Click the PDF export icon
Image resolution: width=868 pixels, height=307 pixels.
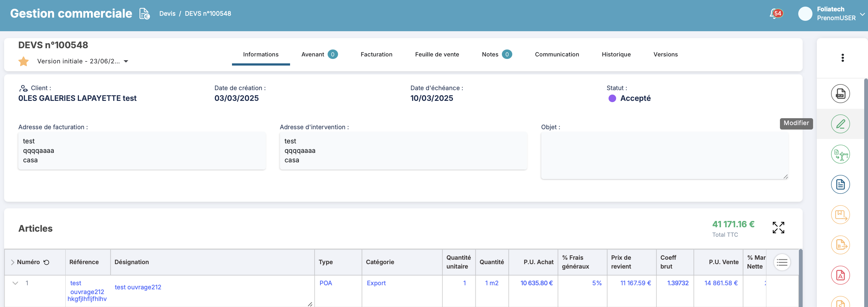pos(840,94)
